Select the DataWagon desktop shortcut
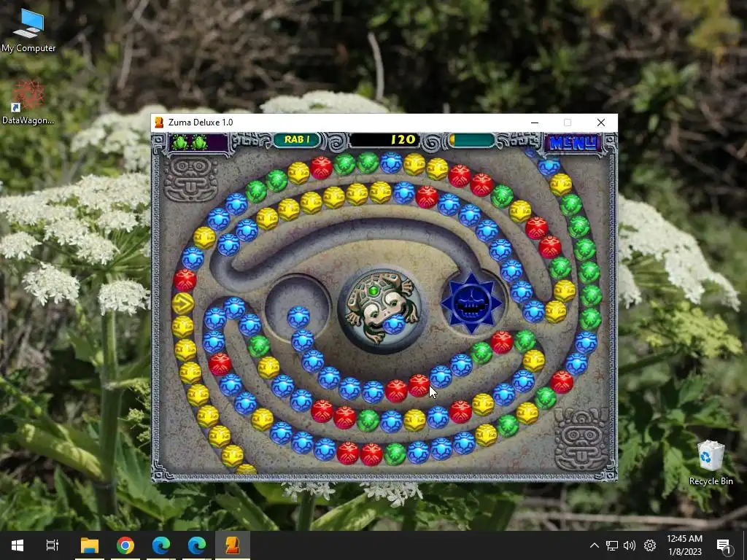 [28, 102]
